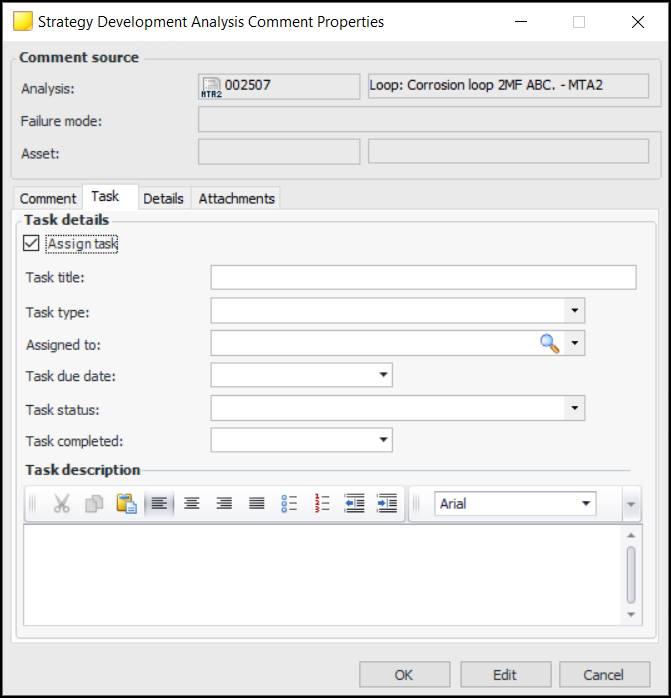Screen dimensions: 671x698
Task: Justify text in task description
Action: point(256,504)
